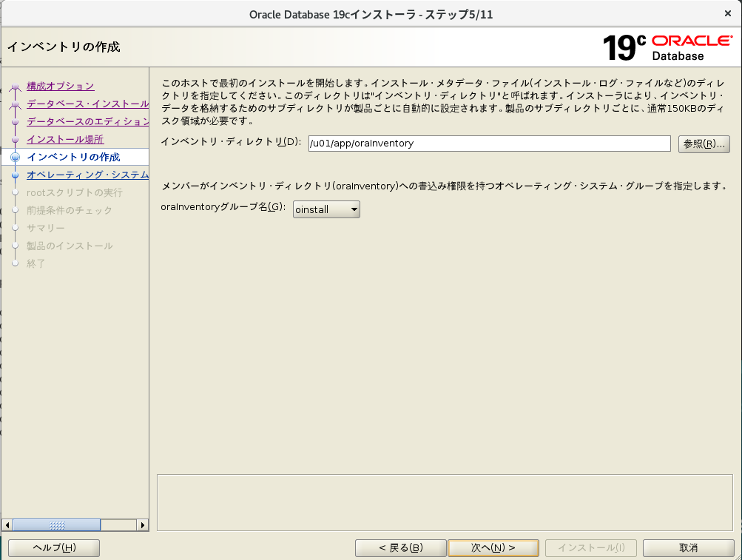Click the 戻る back button
The width and height of the screenshot is (742, 560).
400,547
